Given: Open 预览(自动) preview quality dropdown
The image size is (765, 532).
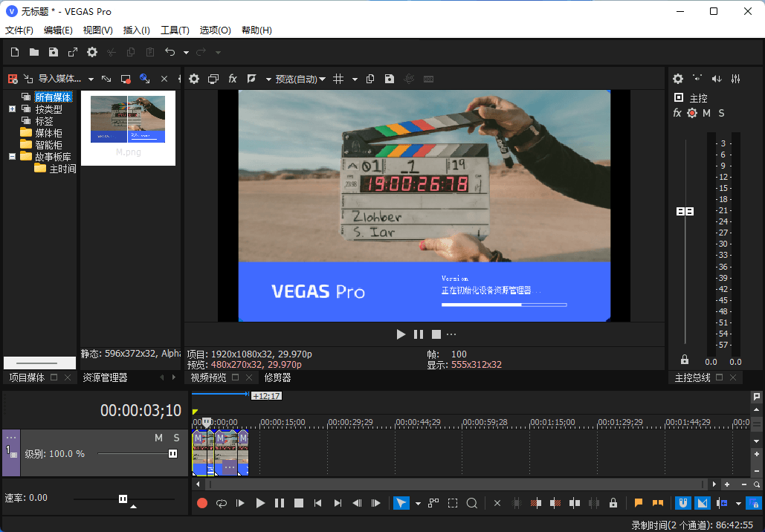Looking at the screenshot, I should click(300, 79).
